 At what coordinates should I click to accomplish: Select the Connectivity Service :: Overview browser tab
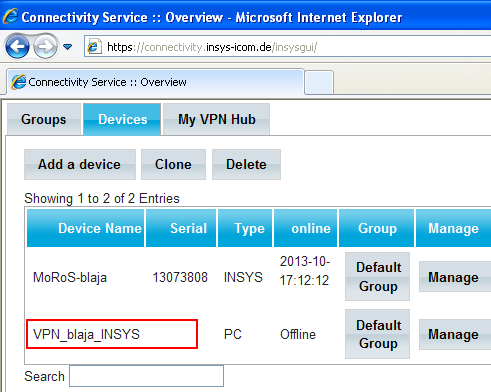pyautogui.click(x=155, y=82)
